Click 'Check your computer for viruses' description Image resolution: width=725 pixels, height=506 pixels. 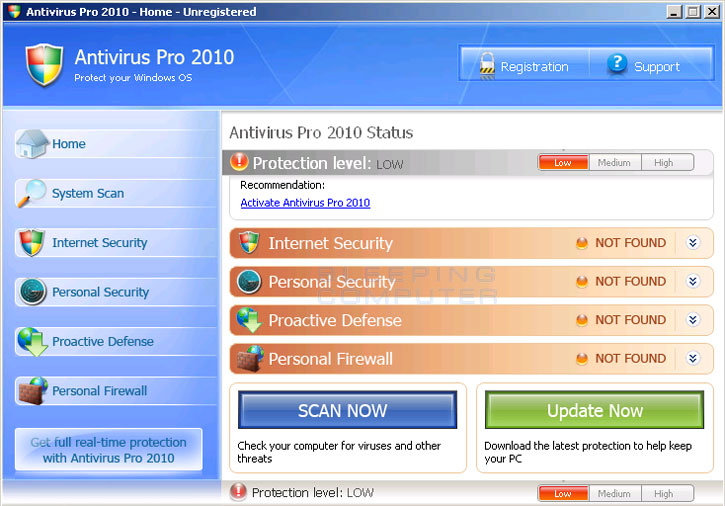[338, 452]
